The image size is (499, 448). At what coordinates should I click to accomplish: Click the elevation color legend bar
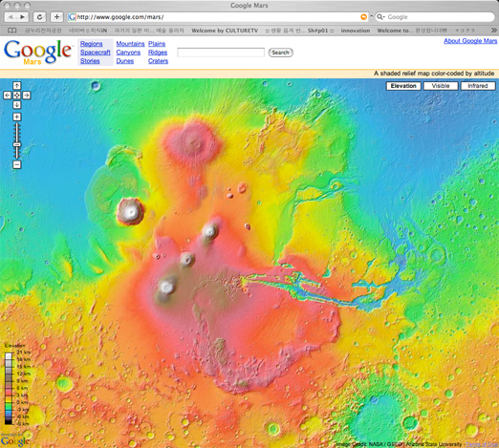(x=9, y=388)
